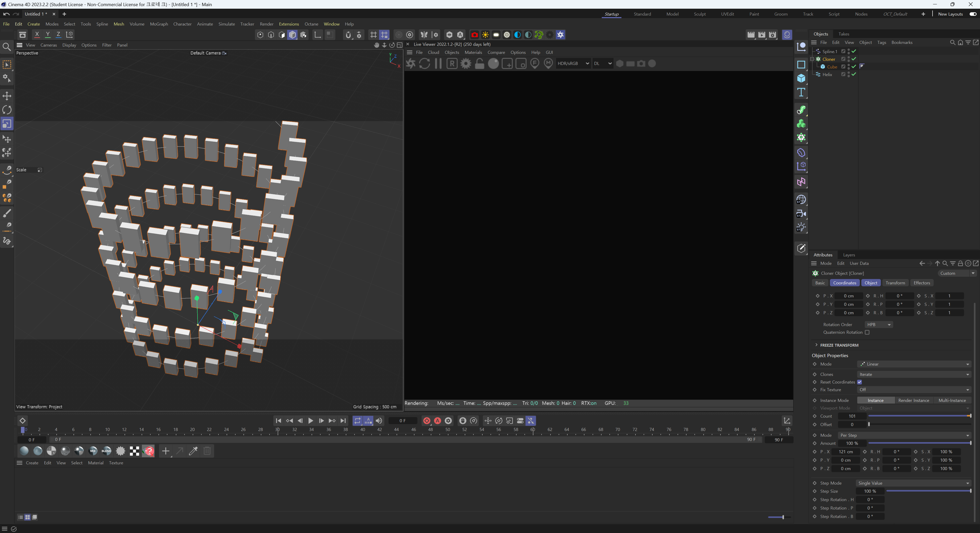Click the Y axis lock icon
The width and height of the screenshot is (980, 533).
[47, 35]
